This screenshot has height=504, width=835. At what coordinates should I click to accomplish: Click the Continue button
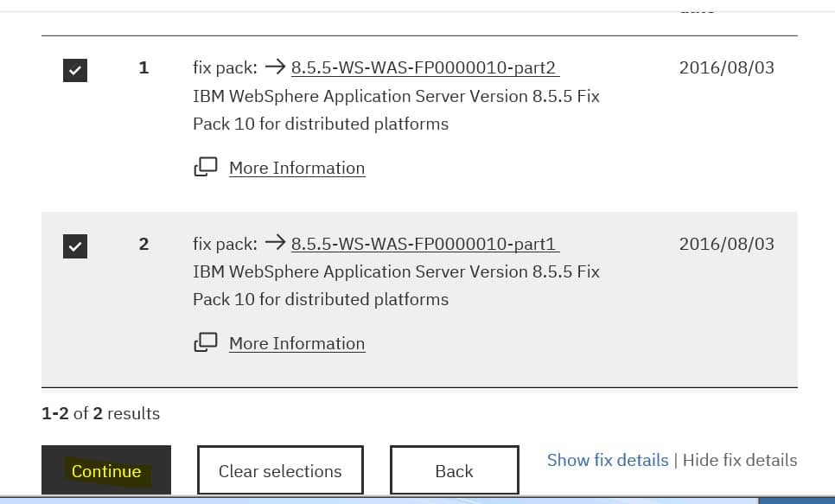pos(106,470)
